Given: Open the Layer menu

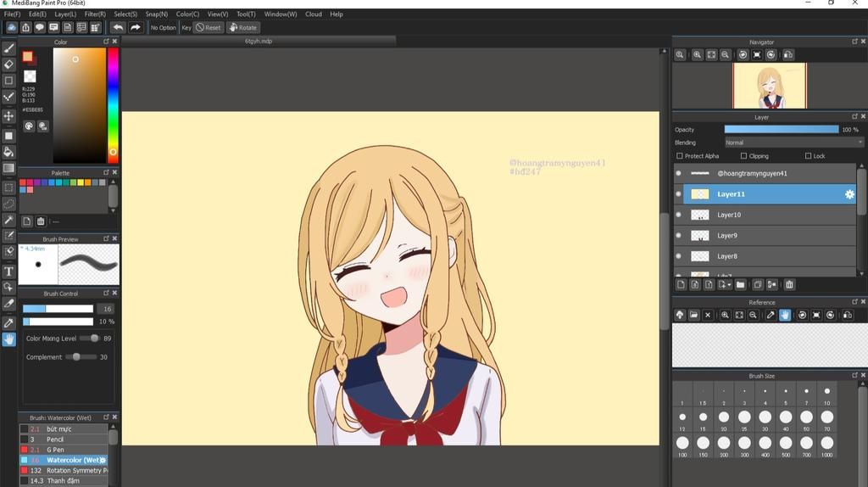Looking at the screenshot, I should [65, 14].
